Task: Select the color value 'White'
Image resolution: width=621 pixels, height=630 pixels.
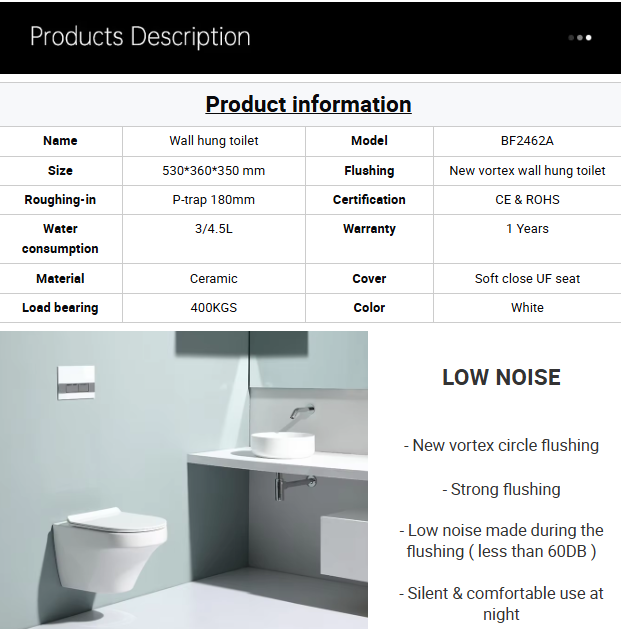Action: pos(527,308)
